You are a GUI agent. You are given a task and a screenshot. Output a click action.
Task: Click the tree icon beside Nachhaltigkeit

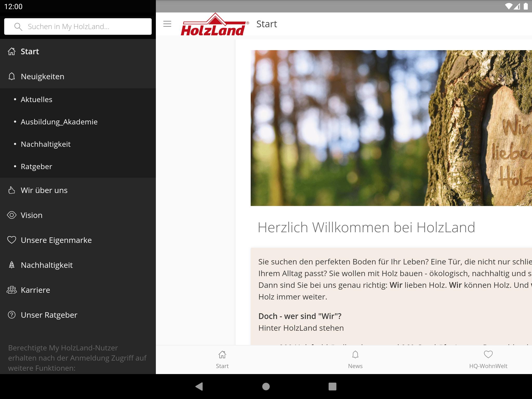point(12,265)
